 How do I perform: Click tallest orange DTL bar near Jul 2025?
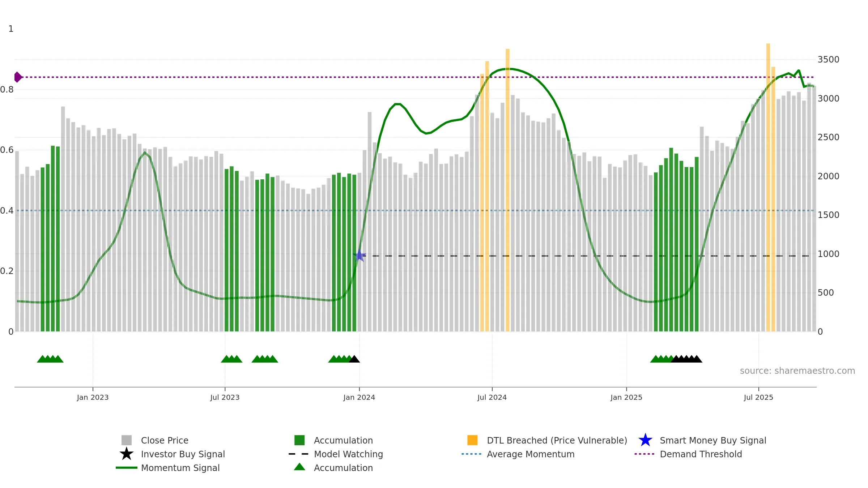click(x=768, y=187)
